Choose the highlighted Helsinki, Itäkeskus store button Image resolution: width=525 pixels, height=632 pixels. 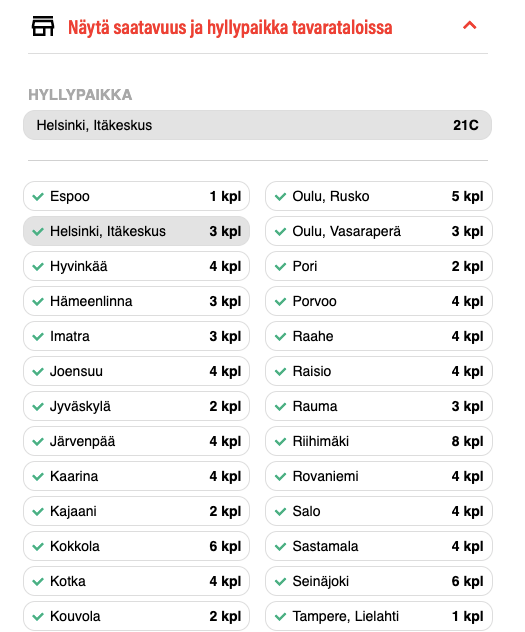[x=137, y=231]
